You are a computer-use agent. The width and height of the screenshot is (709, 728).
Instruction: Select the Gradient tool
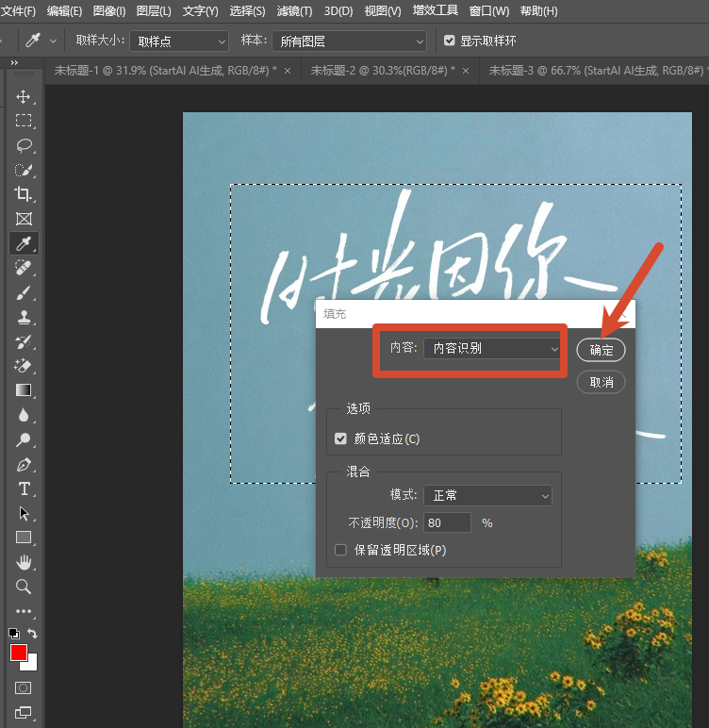(24, 390)
